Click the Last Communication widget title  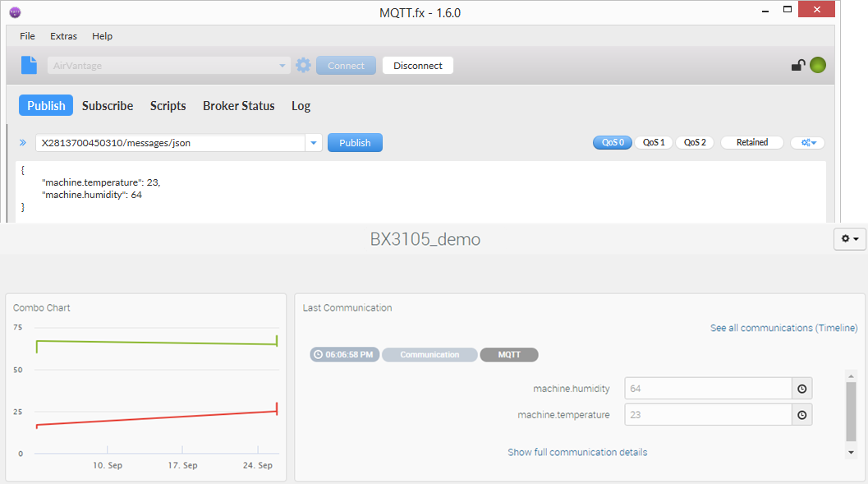pyautogui.click(x=347, y=308)
